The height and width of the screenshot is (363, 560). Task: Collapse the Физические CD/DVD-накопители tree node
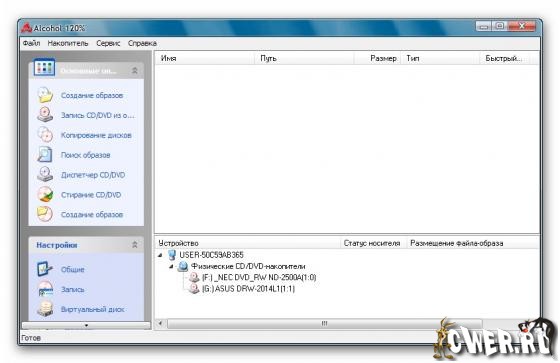tap(171, 267)
